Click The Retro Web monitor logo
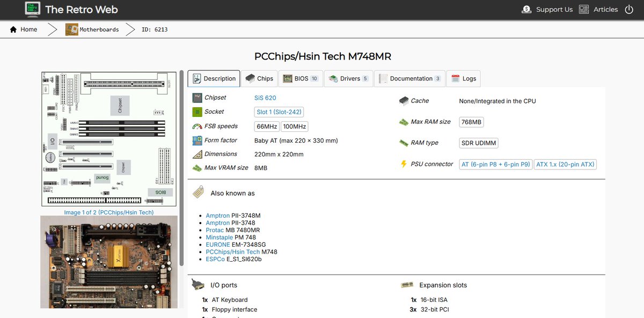 pyautogui.click(x=32, y=9)
